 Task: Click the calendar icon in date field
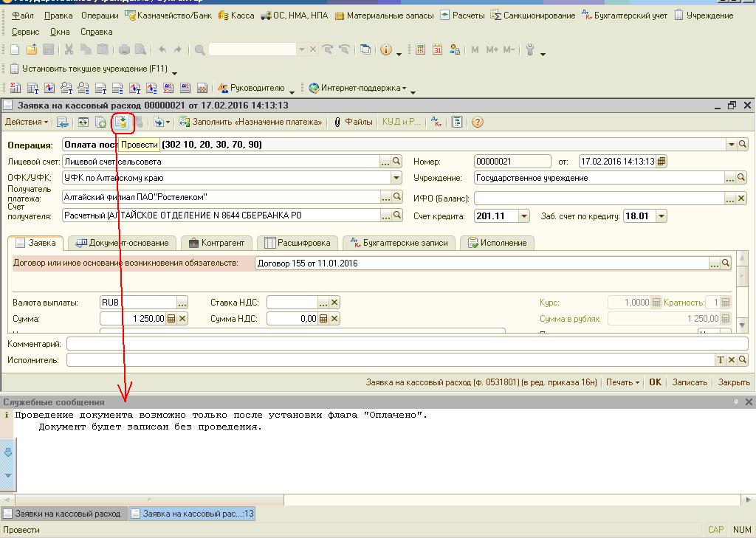coord(661,162)
